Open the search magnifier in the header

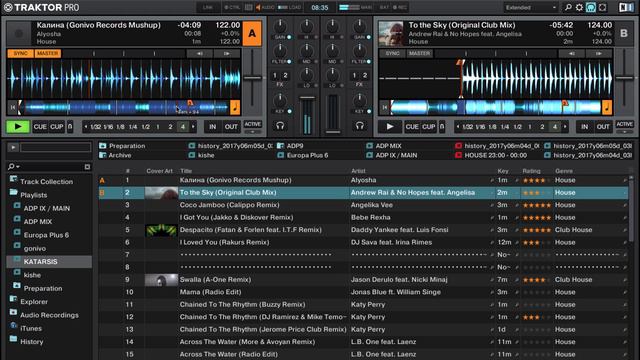pyautogui.click(x=568, y=8)
